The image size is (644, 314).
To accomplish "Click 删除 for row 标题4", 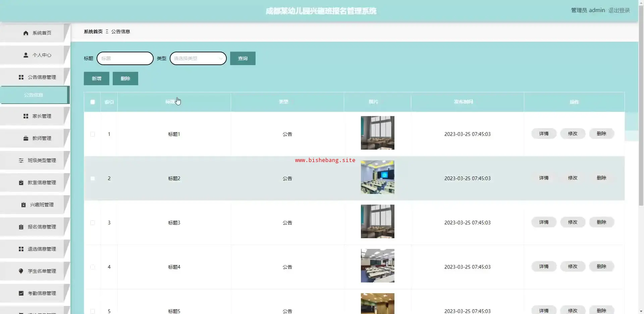I will click(602, 266).
